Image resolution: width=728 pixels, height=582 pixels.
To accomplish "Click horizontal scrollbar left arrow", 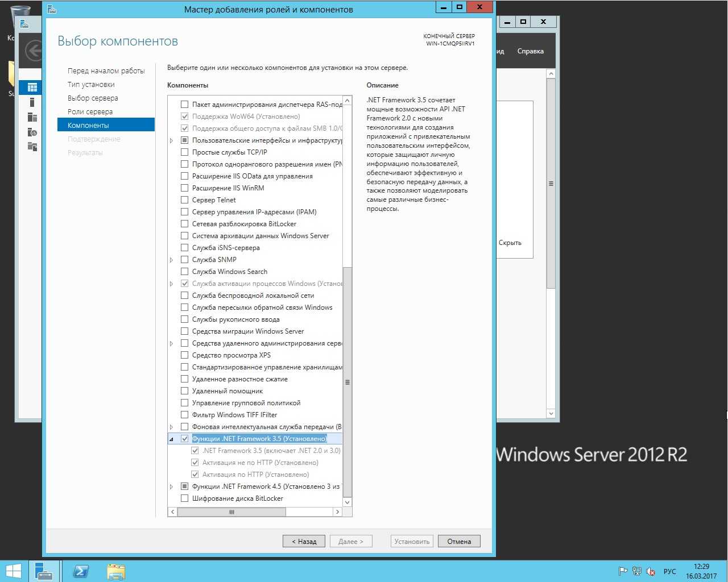I will (x=173, y=512).
